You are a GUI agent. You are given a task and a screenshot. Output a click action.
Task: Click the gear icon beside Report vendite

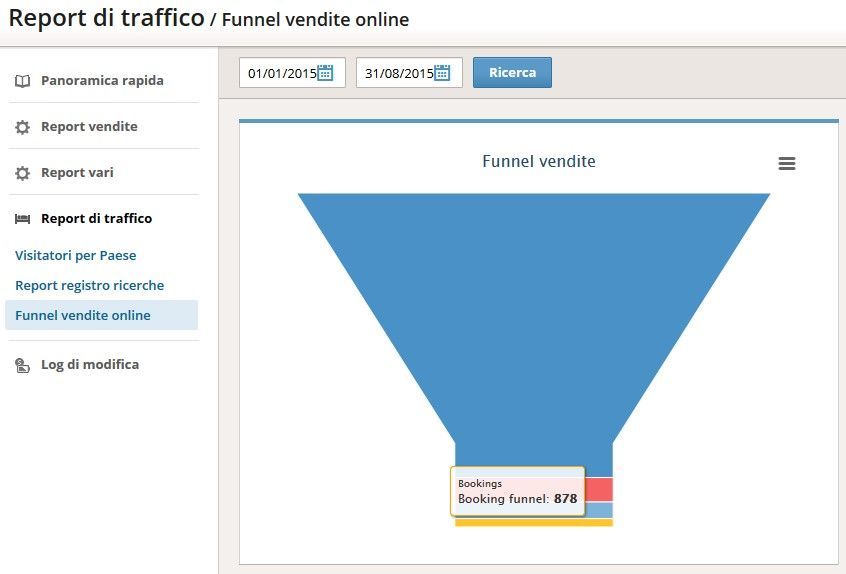22,127
